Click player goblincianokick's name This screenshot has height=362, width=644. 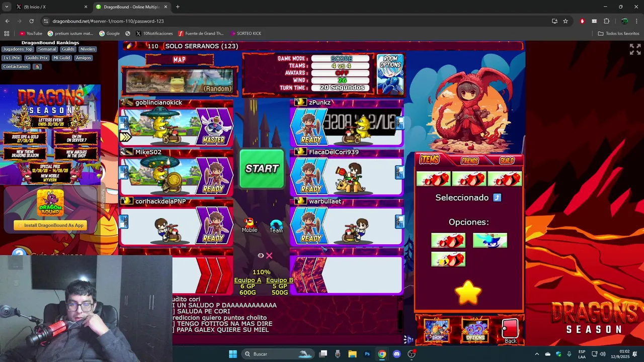158,103
